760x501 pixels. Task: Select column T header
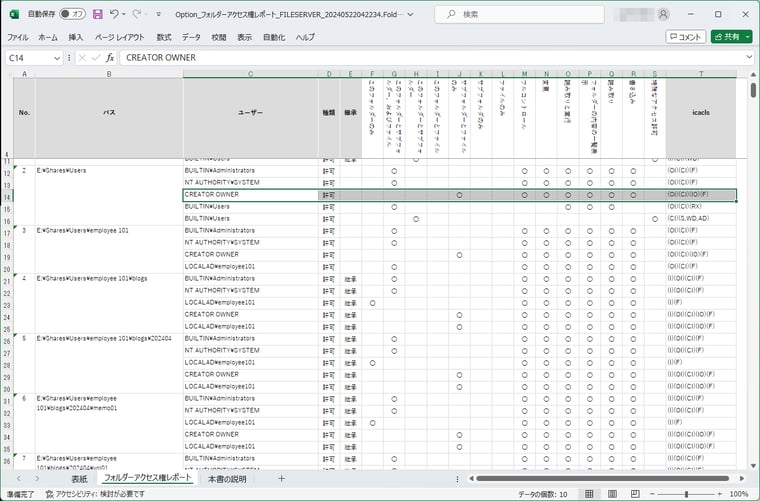(x=701, y=74)
